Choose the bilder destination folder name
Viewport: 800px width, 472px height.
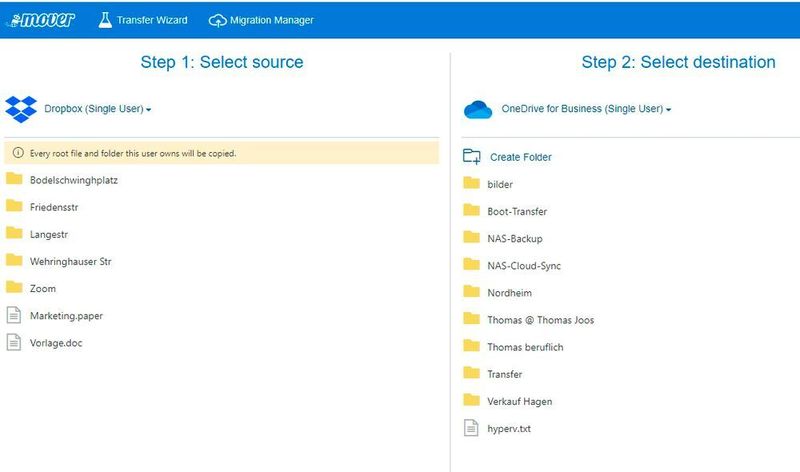[x=500, y=184]
